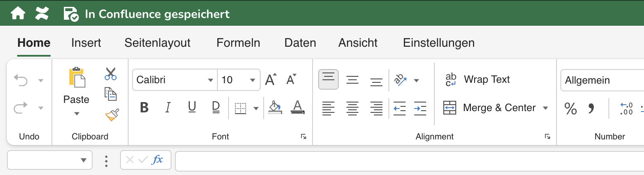Increase font size with larger A icon
This screenshot has height=175, width=644.
tap(271, 80)
